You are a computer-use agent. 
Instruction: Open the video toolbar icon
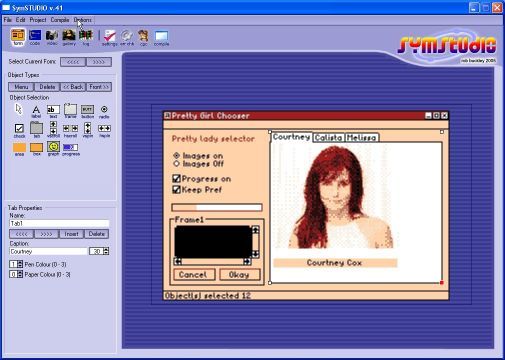[x=52, y=37]
